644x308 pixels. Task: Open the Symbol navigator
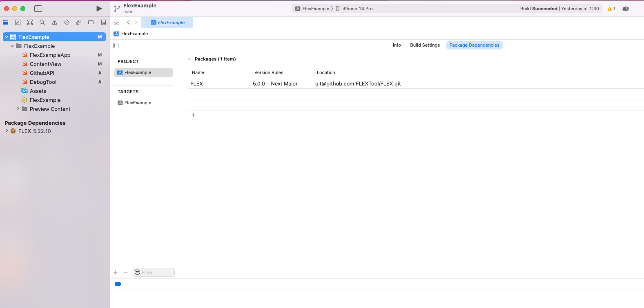point(30,22)
